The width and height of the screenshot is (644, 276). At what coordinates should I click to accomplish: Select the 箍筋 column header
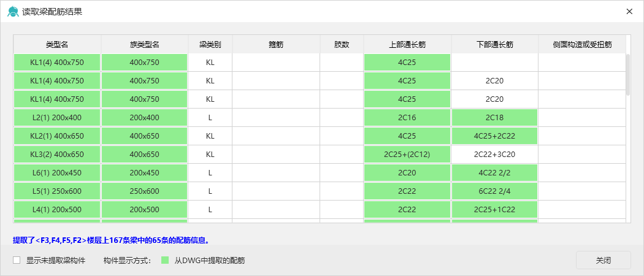pyautogui.click(x=276, y=44)
